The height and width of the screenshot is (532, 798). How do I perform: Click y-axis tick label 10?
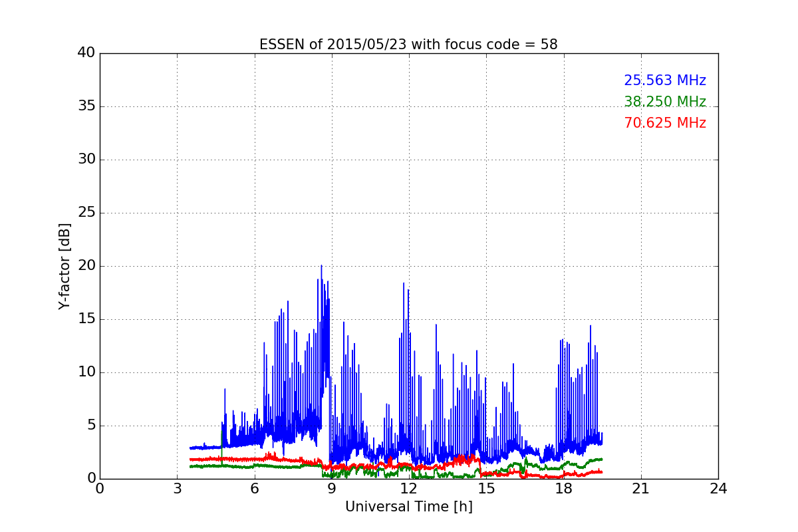point(86,372)
